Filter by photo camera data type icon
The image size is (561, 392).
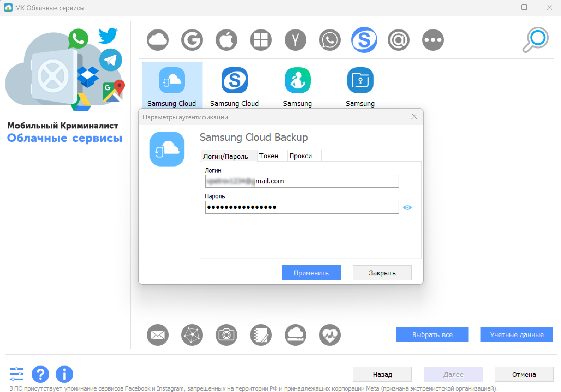226,335
